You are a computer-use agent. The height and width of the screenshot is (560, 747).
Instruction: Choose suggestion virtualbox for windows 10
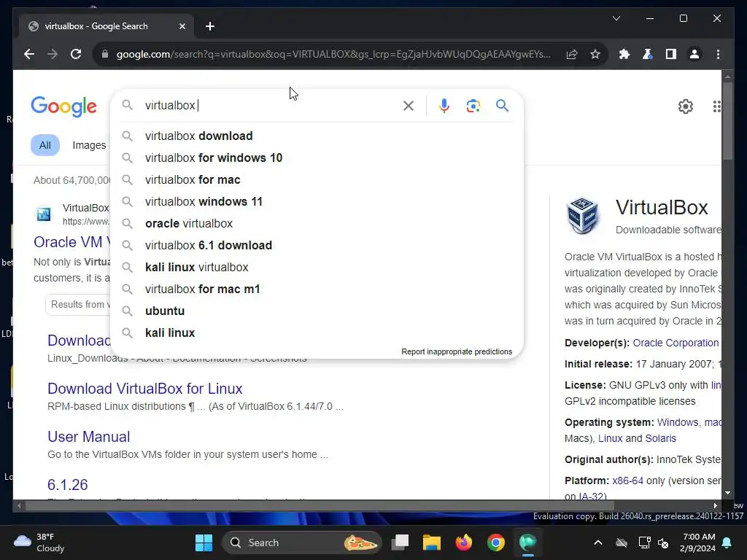pyautogui.click(x=317, y=157)
